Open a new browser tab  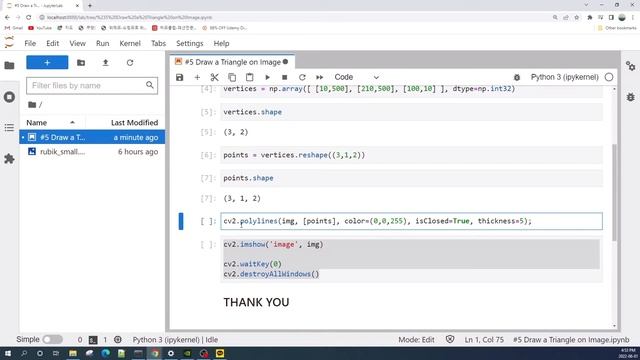[90, 6]
